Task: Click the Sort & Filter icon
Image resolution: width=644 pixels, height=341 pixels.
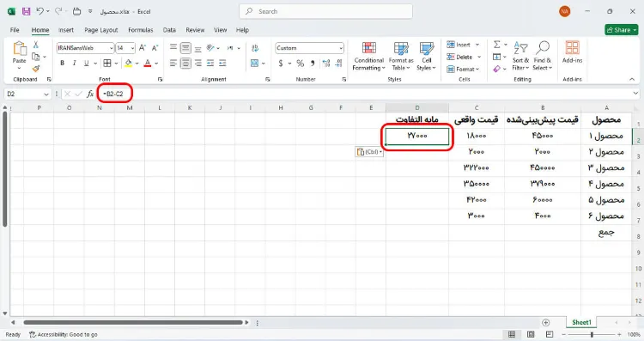Action: [520, 48]
